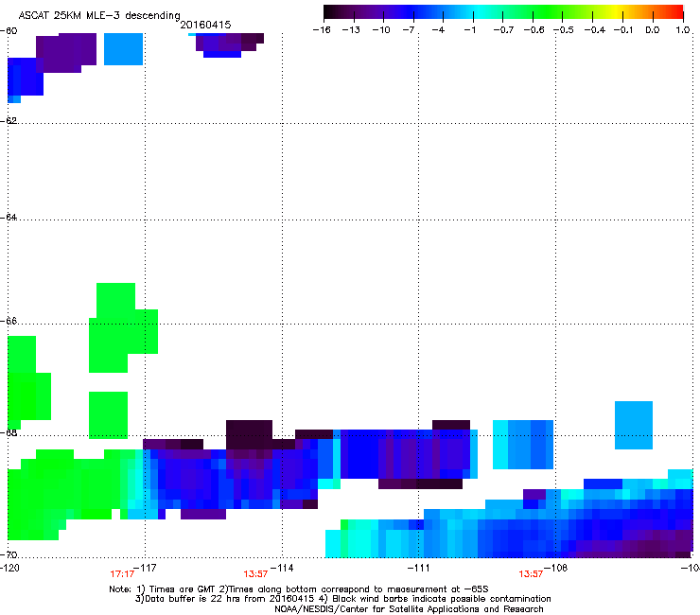Screen dimensions: 700x615
Task: Click the -117 longitude label
Action: click(145, 568)
